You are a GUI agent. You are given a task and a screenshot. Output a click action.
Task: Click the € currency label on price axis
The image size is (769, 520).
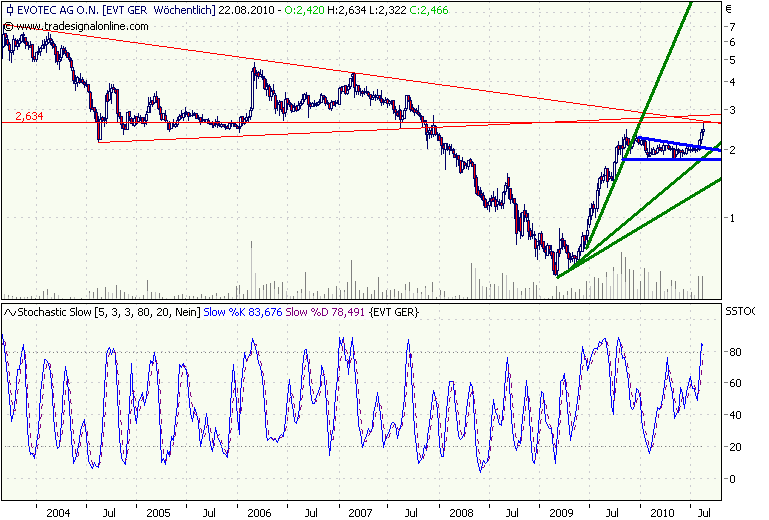[x=729, y=9]
